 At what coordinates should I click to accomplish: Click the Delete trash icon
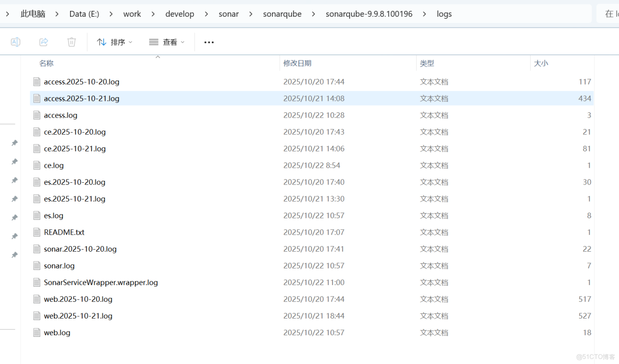(71, 42)
